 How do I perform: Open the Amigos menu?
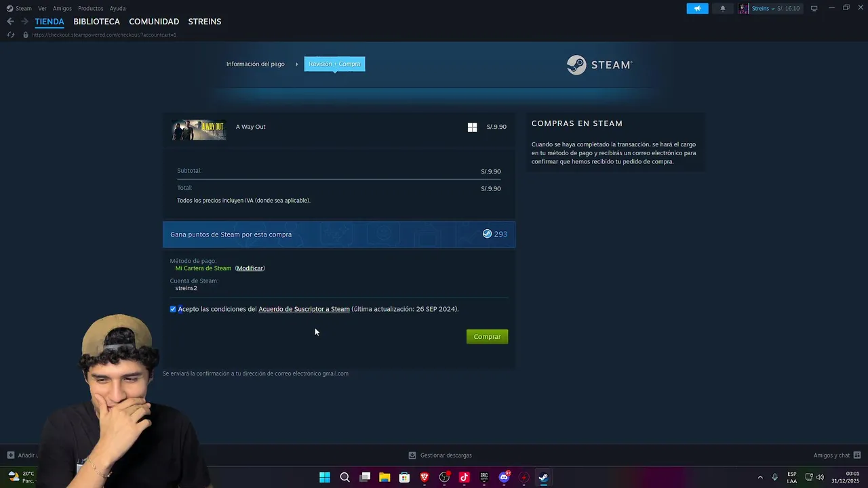(62, 8)
